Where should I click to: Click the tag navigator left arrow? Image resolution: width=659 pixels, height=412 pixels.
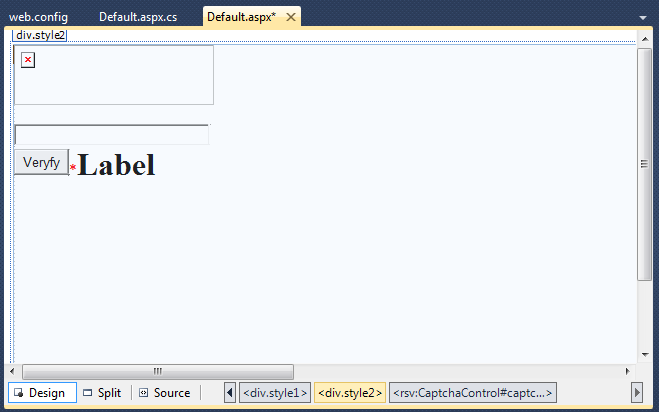[x=230, y=393]
